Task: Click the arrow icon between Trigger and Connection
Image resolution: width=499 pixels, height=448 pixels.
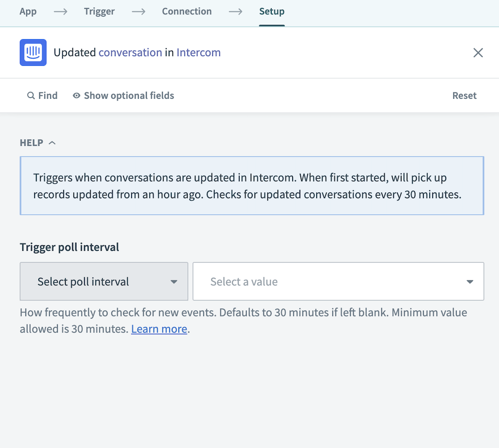Action: tap(138, 12)
